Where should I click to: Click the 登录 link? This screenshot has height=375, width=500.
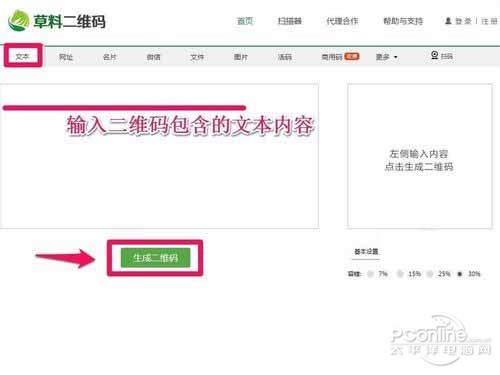coord(463,21)
